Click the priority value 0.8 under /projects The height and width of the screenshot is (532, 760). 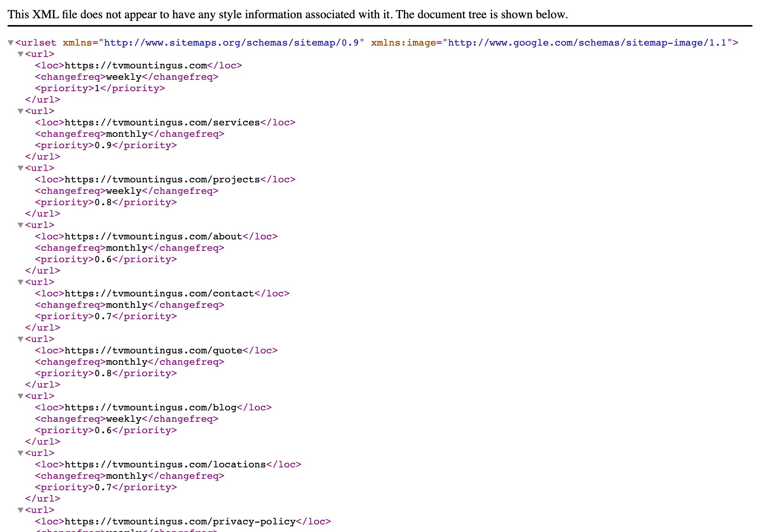(x=103, y=202)
